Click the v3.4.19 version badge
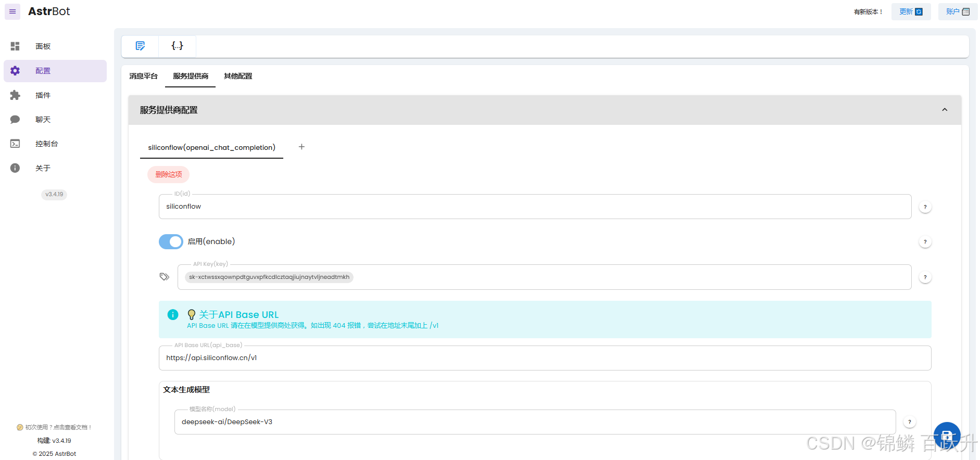The height and width of the screenshot is (460, 980). [x=54, y=195]
